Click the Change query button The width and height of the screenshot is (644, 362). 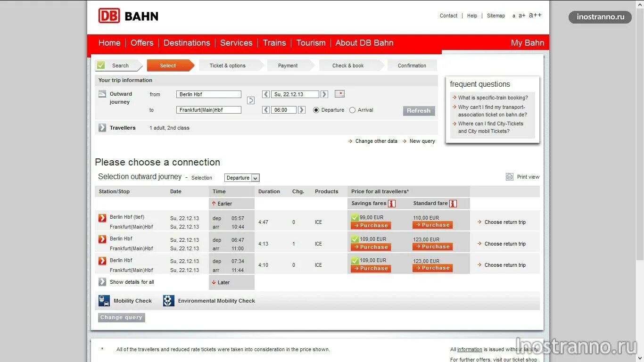click(122, 318)
